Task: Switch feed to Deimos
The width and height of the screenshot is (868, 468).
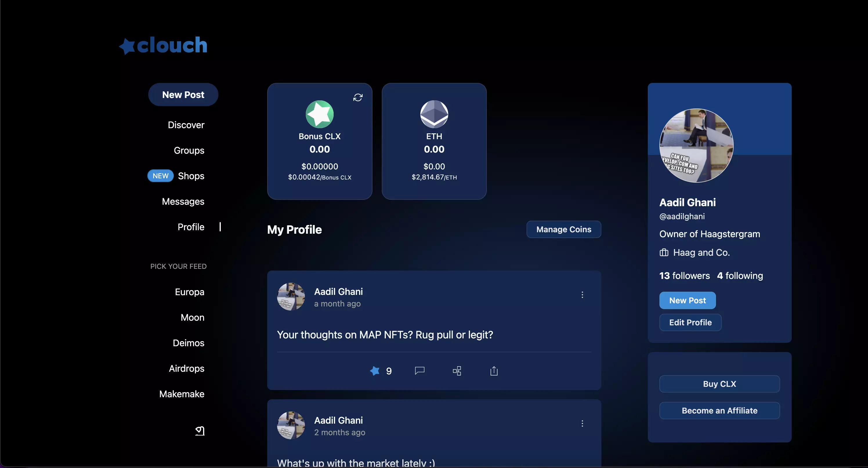Action: [188, 343]
